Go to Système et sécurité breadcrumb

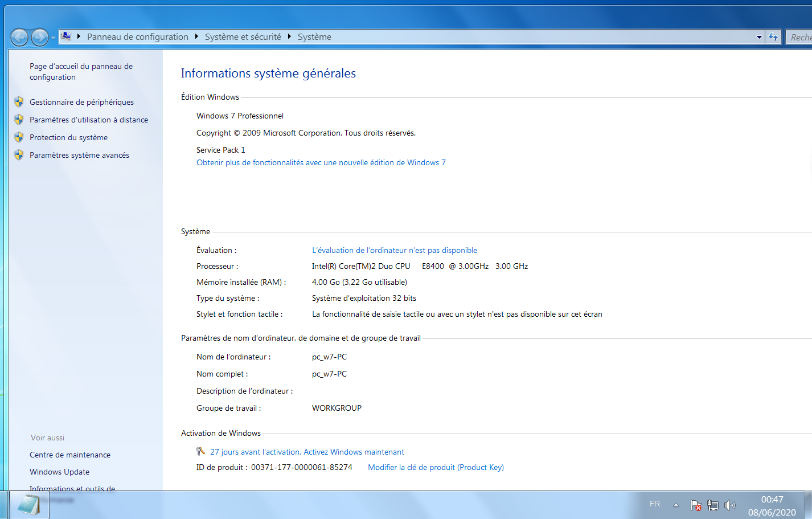pyautogui.click(x=243, y=36)
